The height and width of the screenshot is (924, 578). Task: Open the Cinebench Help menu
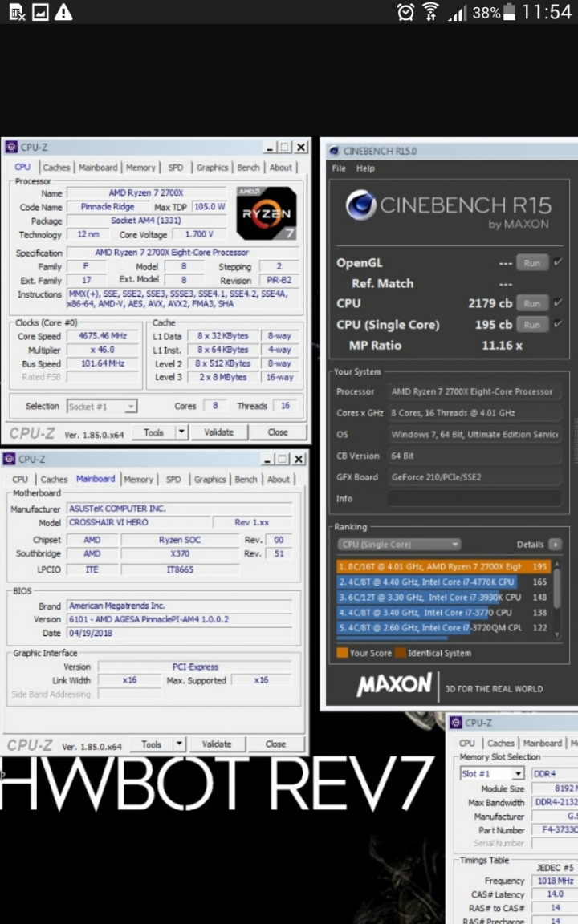coord(366,168)
